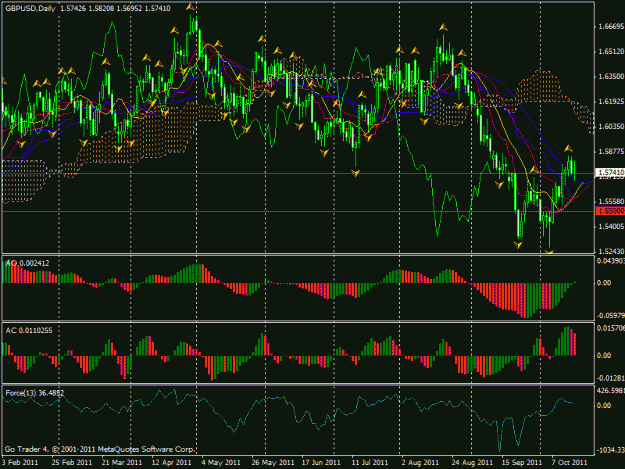Select the 1.66695 price axis label
Image resolution: width=625 pixels, height=469 pixels.
coord(611,26)
